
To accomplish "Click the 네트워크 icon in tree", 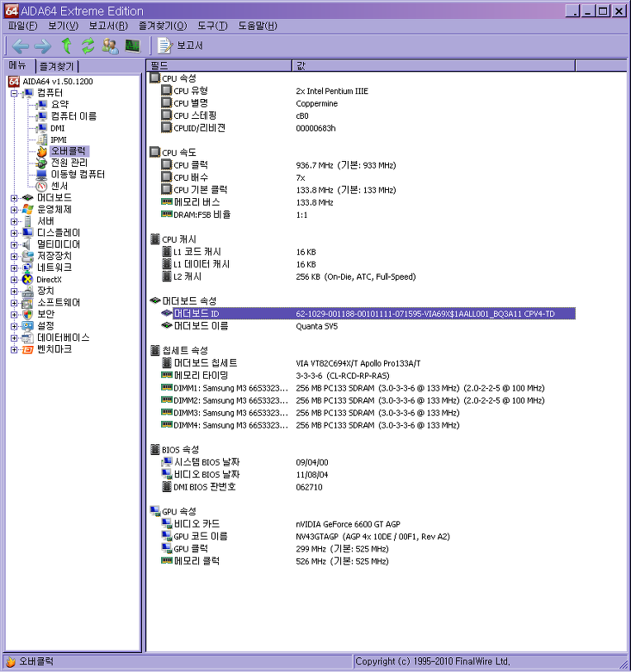I will pyautogui.click(x=27, y=267).
